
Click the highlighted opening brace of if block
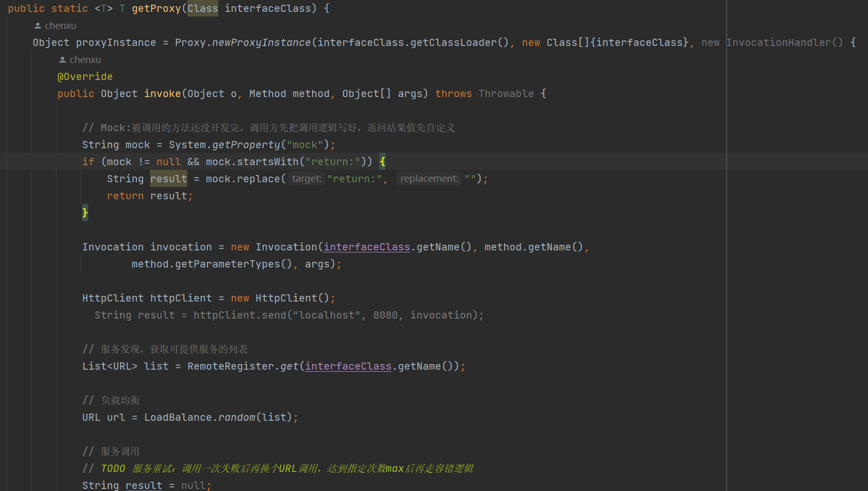click(x=382, y=162)
